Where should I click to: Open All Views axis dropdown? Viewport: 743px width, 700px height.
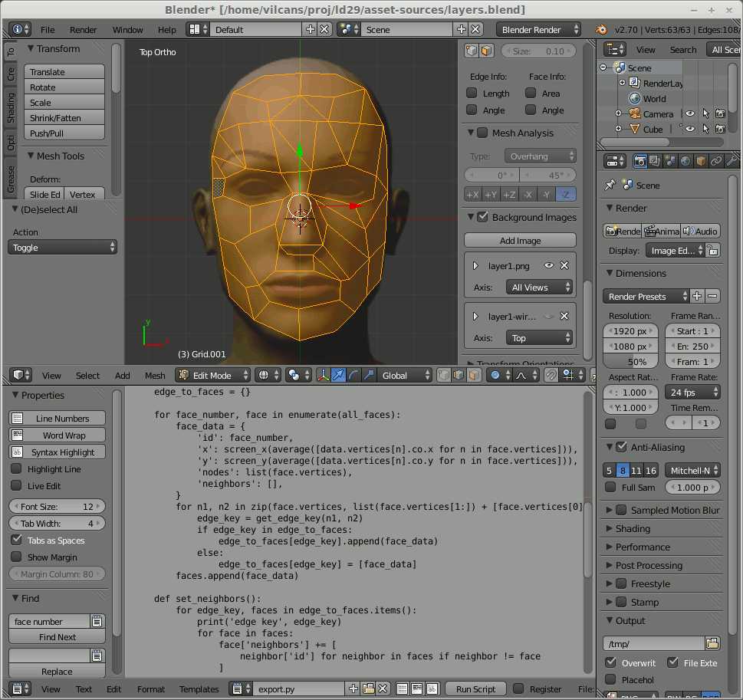point(539,288)
